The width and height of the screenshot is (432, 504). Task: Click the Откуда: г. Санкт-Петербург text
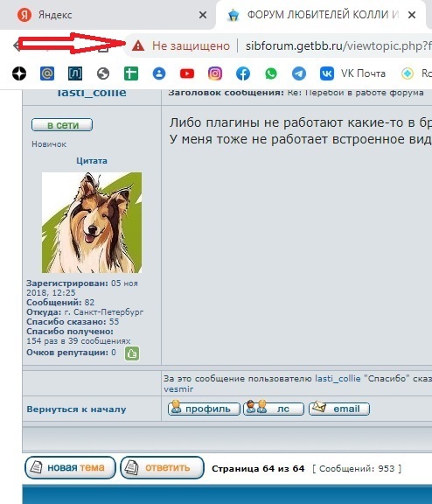(85, 312)
